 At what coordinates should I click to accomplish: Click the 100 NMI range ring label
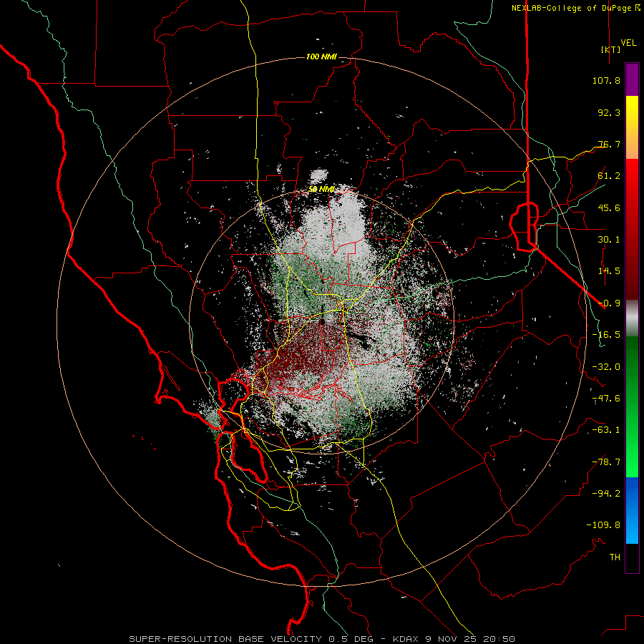coord(321,57)
